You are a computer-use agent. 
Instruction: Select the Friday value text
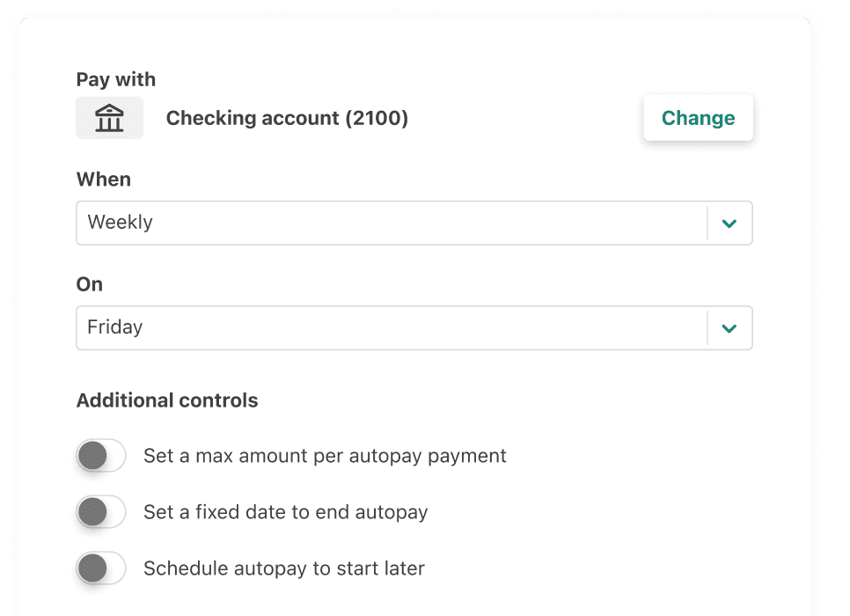[x=114, y=327]
